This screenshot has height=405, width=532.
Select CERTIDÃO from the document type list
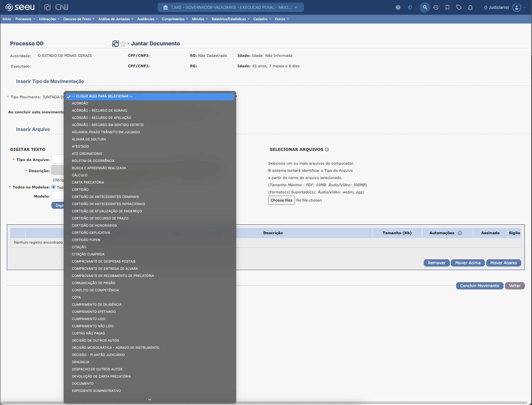80,189
